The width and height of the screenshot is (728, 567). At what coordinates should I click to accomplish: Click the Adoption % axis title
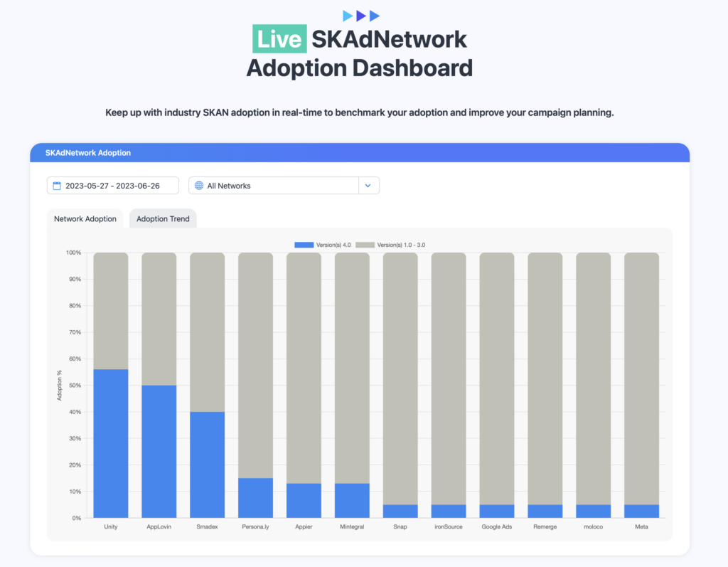coord(60,386)
